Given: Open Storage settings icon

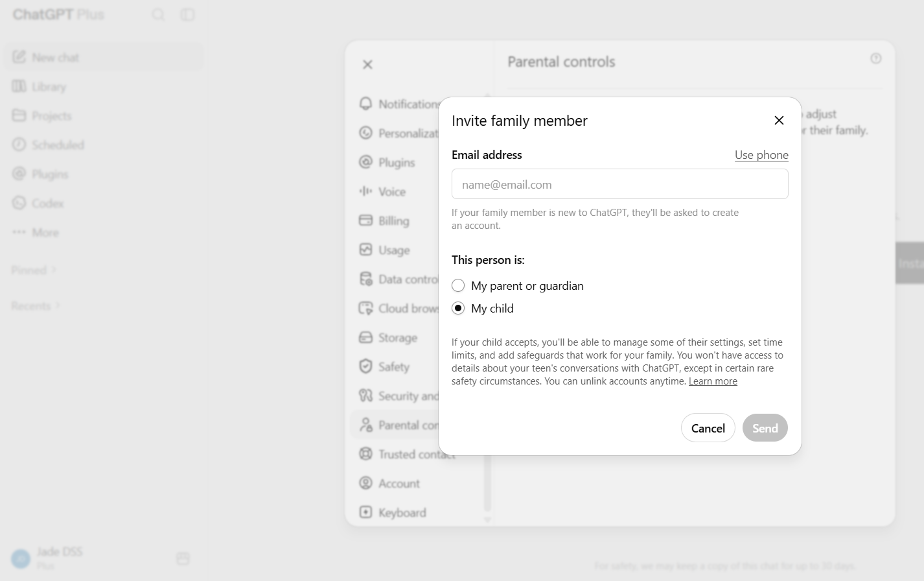Looking at the screenshot, I should (x=365, y=337).
